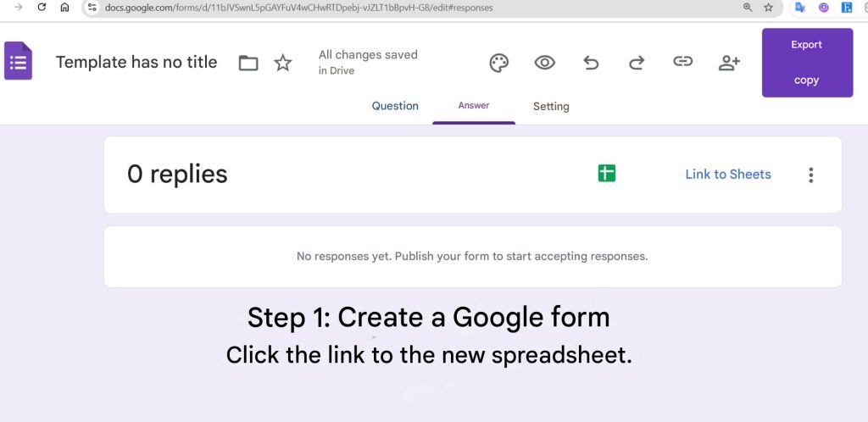This screenshot has width=868, height=422.
Task: Open the Google Forms home icon
Action: (18, 62)
